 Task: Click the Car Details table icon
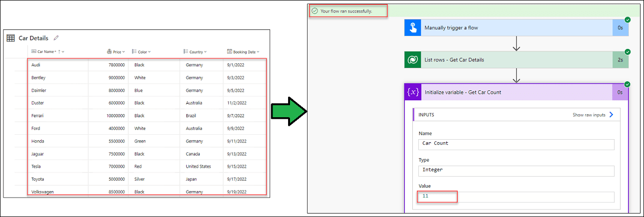coord(10,38)
